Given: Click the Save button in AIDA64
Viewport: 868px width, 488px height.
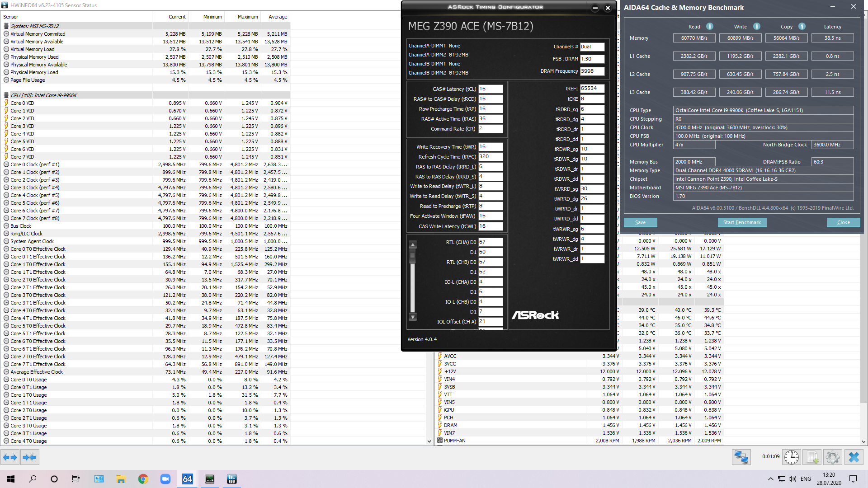Looking at the screenshot, I should [x=640, y=222].
